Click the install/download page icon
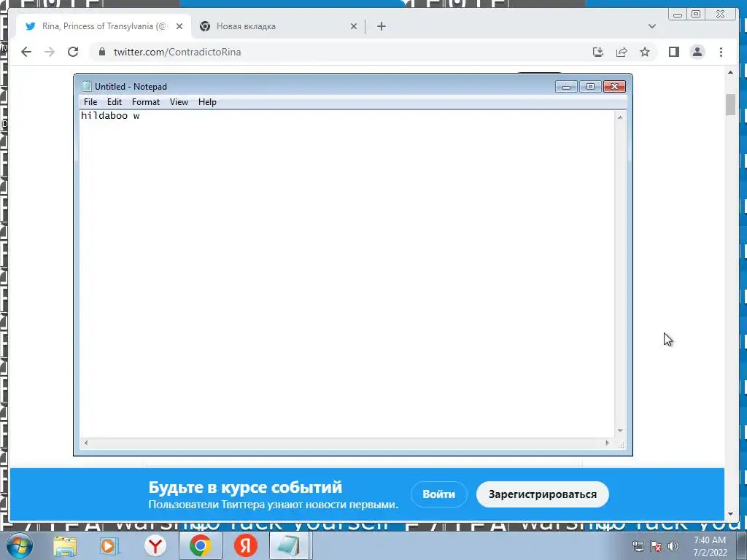 (x=598, y=52)
